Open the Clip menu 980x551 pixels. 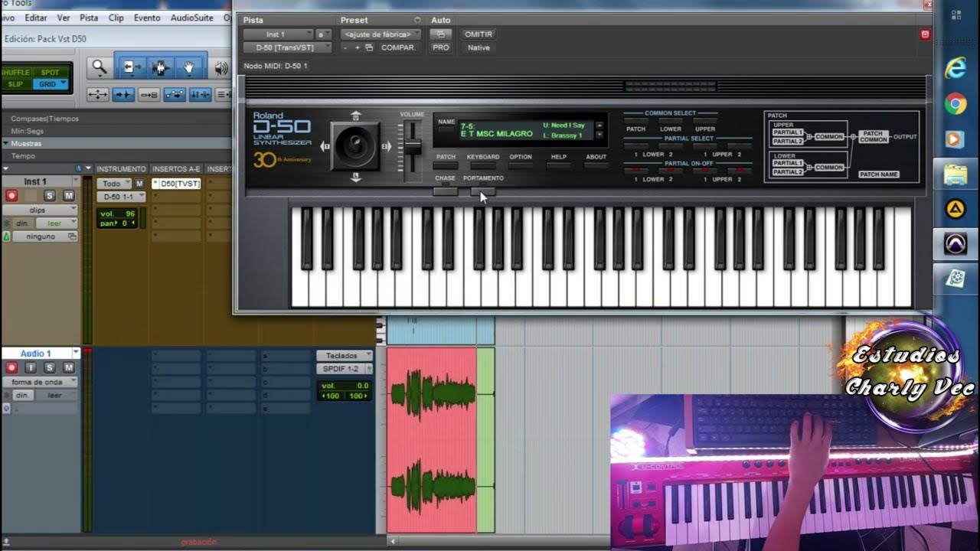(116, 17)
